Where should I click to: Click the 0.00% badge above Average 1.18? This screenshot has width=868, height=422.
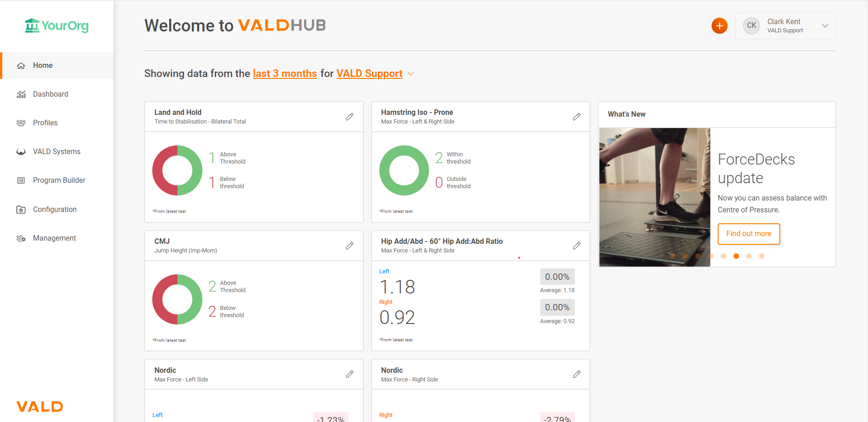557,277
